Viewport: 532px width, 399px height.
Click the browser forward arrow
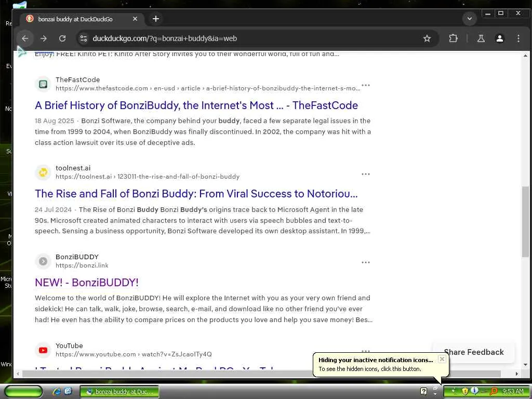44,38
